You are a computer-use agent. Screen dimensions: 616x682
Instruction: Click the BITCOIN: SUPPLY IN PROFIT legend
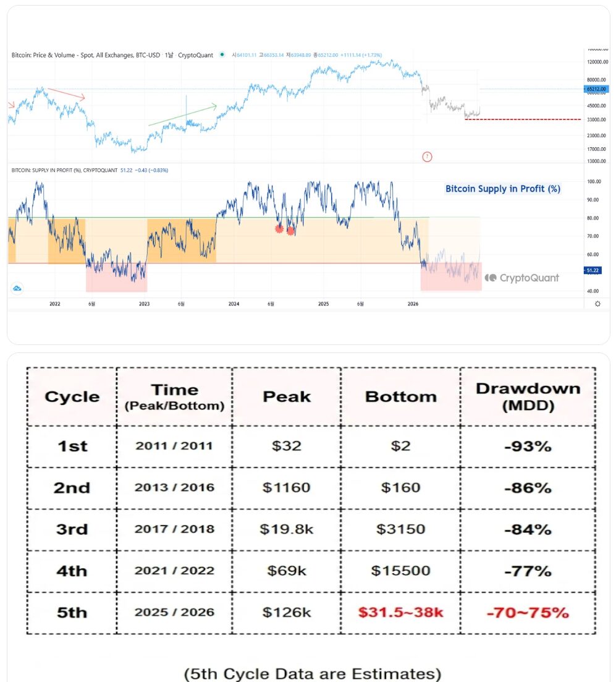tap(63, 170)
